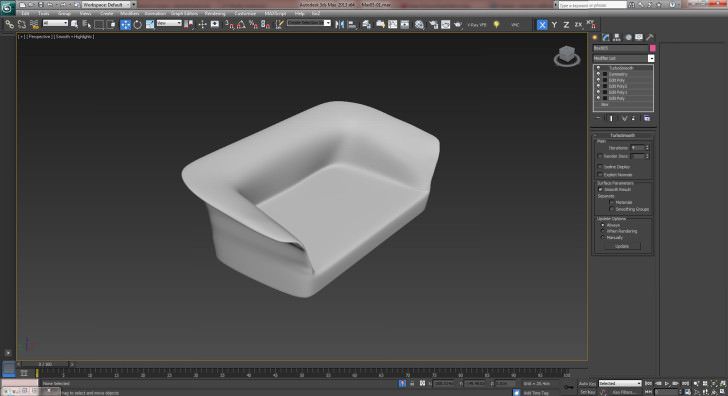This screenshot has height=396, width=728.
Task: Click the Mirror tool icon
Action: pyautogui.click(x=339, y=24)
